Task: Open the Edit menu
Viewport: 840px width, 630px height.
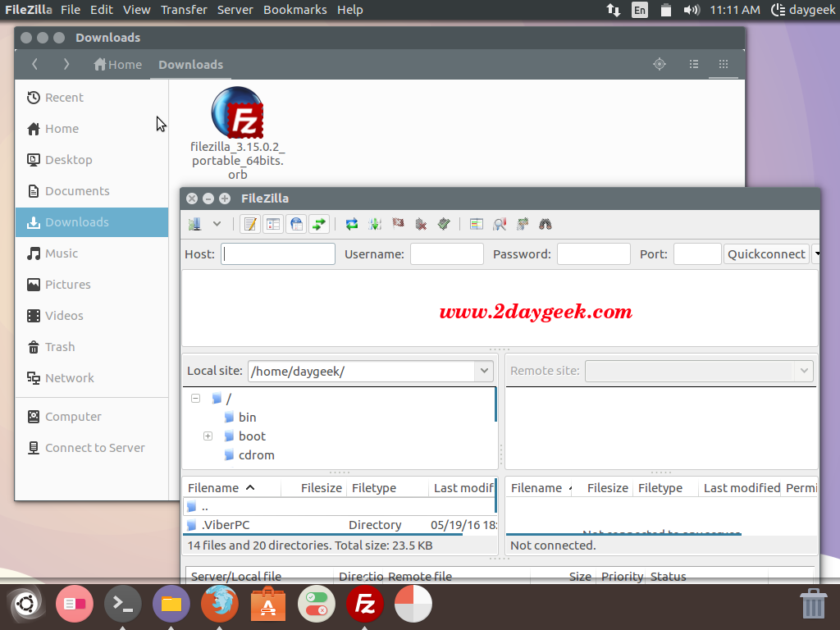Action: click(102, 10)
